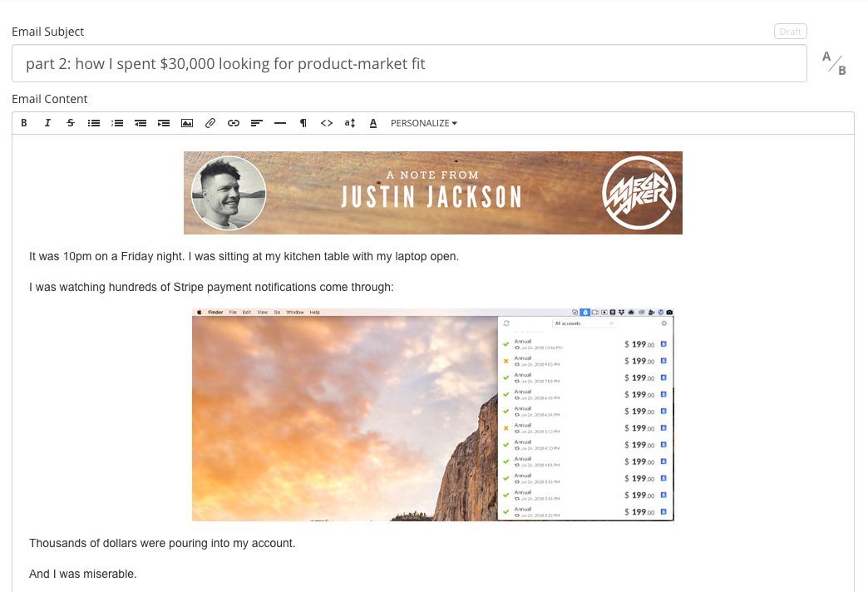Decrease indent with the outdent icon
The image size is (868, 592).
pos(141,123)
